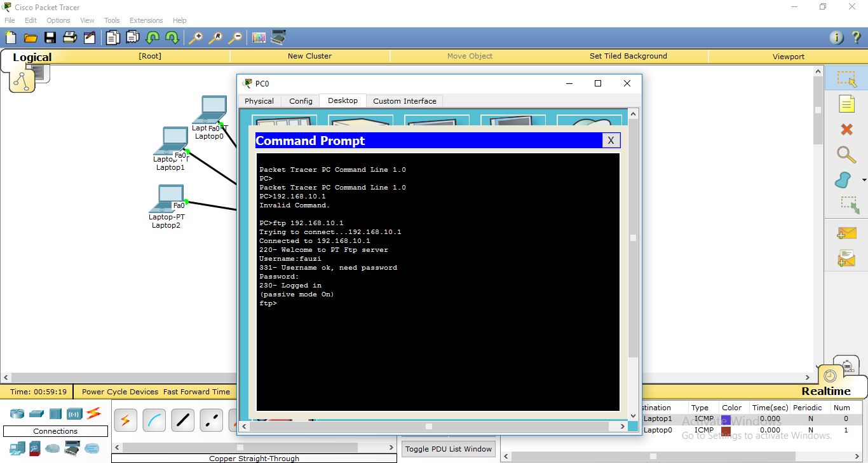Choose the Inspect magnifier tool
The width and height of the screenshot is (868, 463).
coord(846,155)
